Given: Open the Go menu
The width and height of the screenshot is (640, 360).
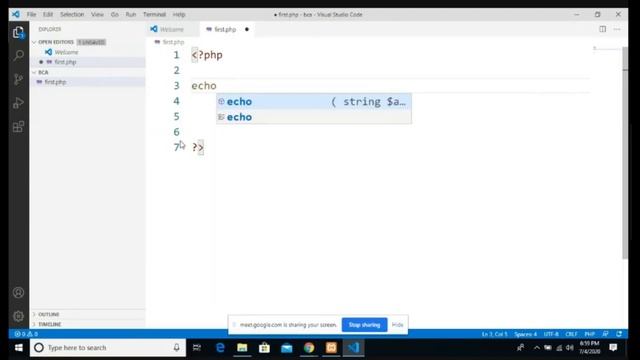Looking at the screenshot, I should point(115,14).
